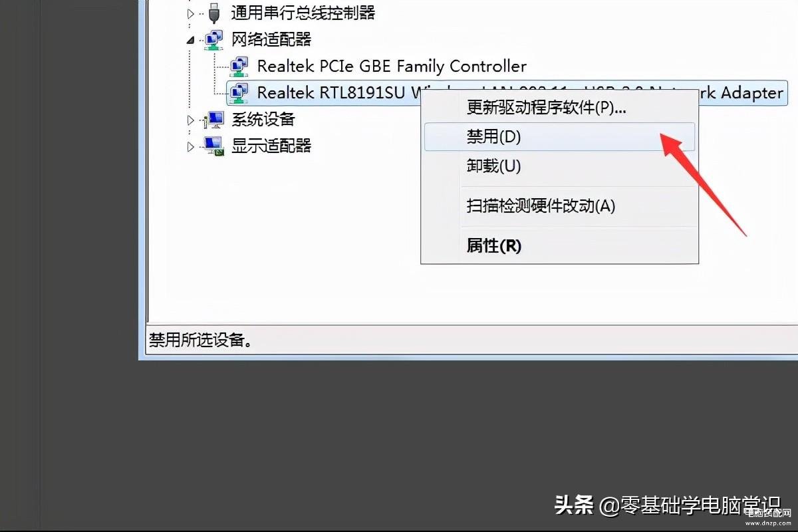The height and width of the screenshot is (532, 798).
Task: Collapse the 网络适配器 tree node
Action: (x=192, y=41)
